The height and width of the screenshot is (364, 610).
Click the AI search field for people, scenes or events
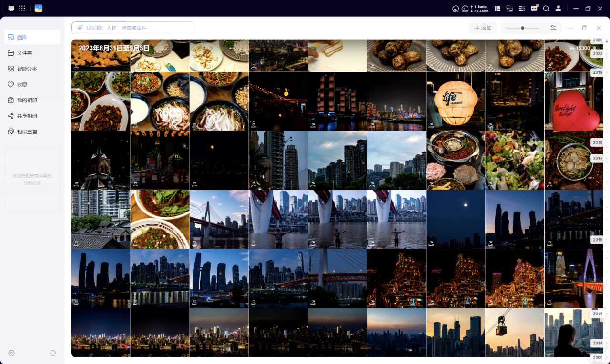coord(133,28)
